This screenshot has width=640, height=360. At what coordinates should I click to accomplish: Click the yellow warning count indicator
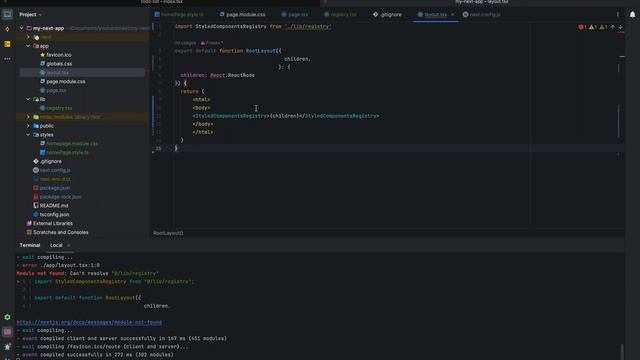click(593, 27)
